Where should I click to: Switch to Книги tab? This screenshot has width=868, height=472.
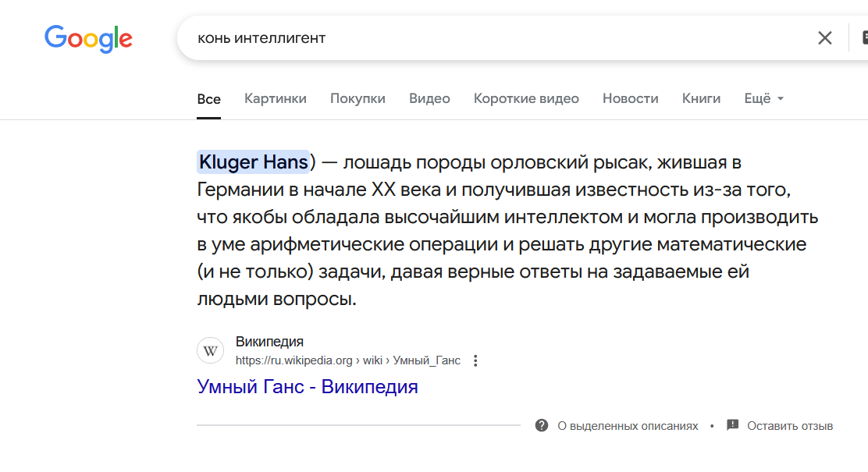[701, 98]
